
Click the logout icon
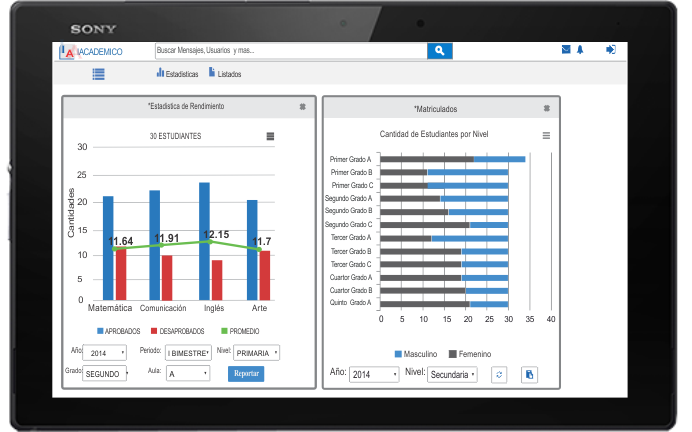point(610,49)
